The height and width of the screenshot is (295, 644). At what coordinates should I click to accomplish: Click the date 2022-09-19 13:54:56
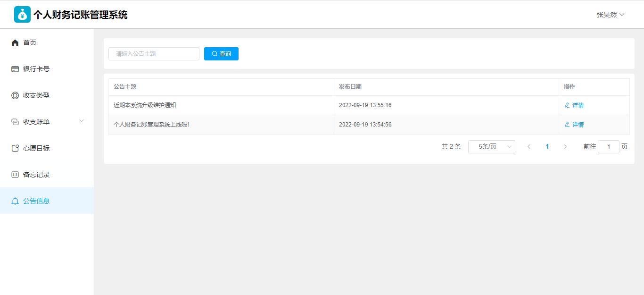365,125
